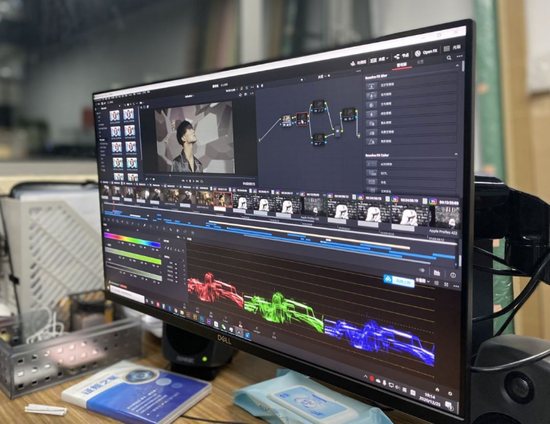Select the red-outlined clip thumbnail in strip
Screen dimensions: 550x424
click(x=222, y=200)
